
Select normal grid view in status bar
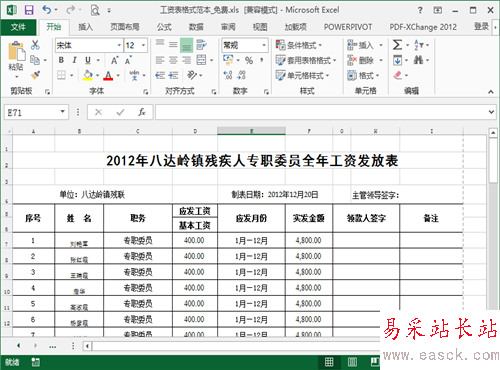[329, 362]
